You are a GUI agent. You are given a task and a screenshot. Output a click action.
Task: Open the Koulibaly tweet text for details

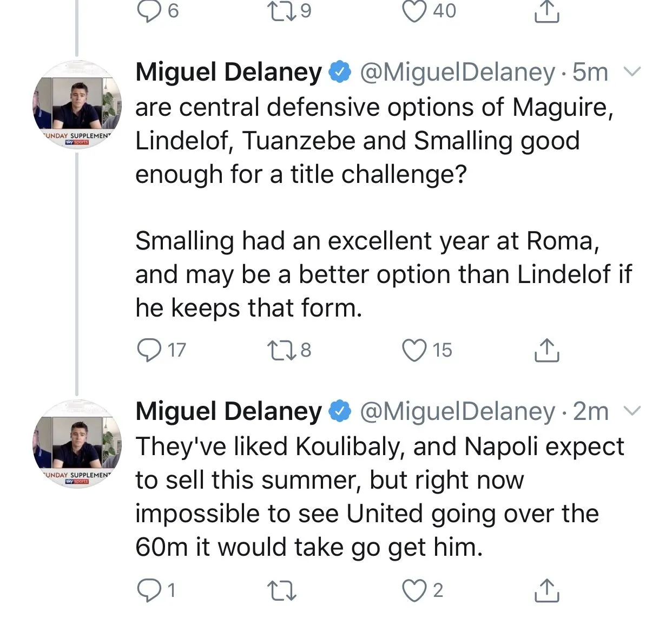(x=379, y=497)
